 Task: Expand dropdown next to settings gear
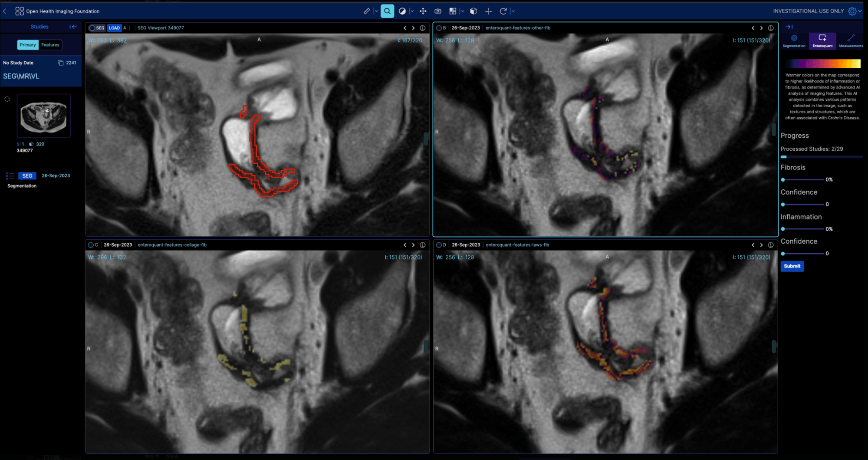pos(860,11)
